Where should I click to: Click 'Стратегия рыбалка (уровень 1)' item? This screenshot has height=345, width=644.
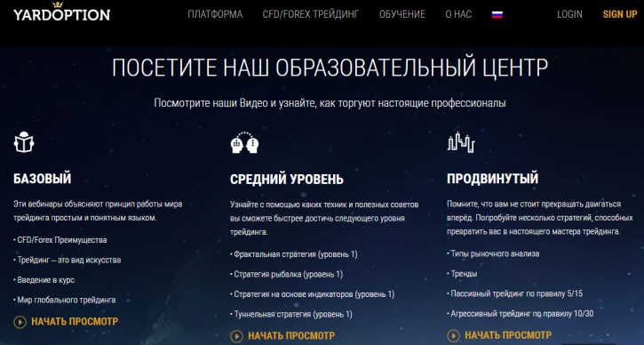tap(286, 274)
